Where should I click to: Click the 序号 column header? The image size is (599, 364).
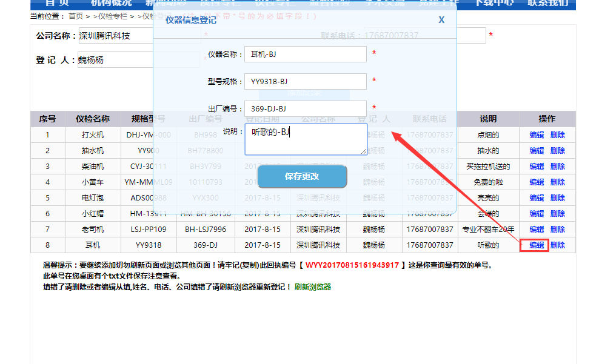[x=48, y=119]
